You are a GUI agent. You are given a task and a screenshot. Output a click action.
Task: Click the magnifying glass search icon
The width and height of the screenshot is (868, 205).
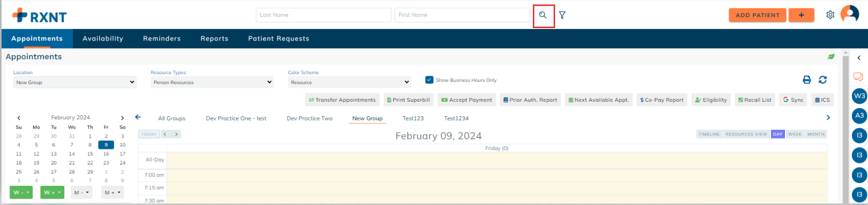tap(543, 15)
